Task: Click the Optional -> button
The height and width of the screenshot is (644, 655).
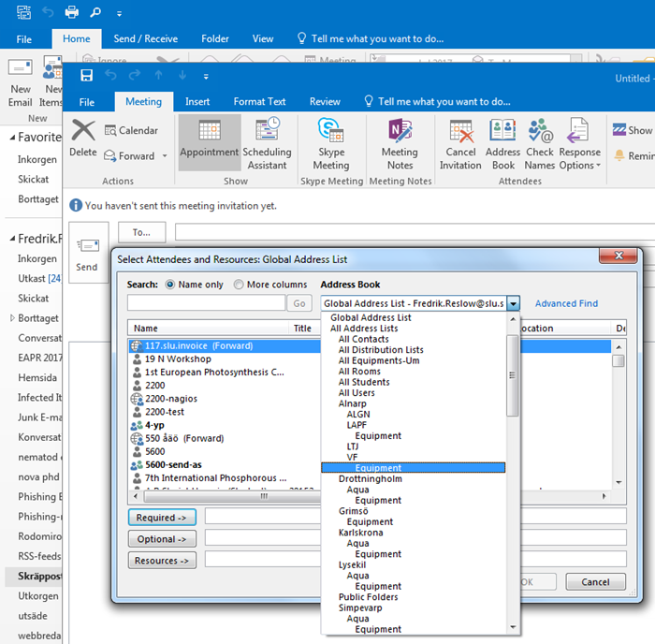Action: 162,539
